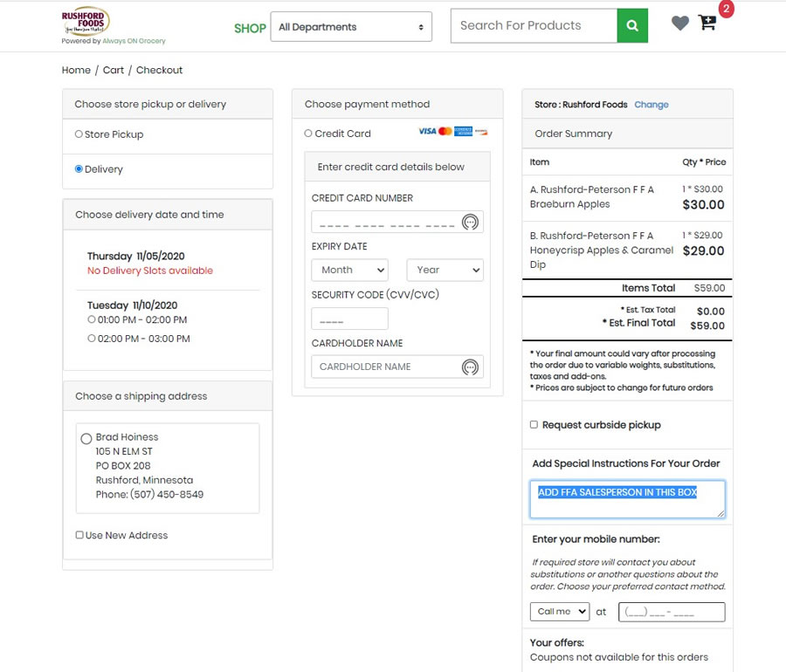The height and width of the screenshot is (672, 786).
Task: Click the Items Total $59.00 value
Action: [x=709, y=288]
